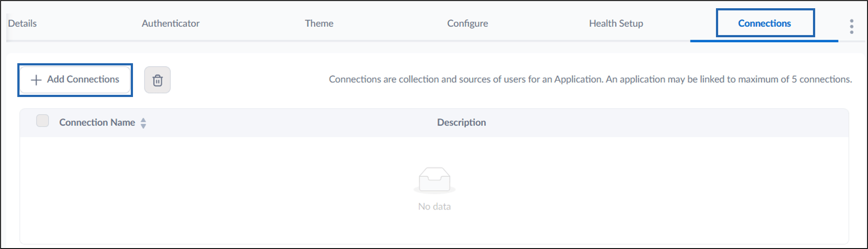Screen dimensions: 868x249
Task: Go to the Theme tab
Action: (319, 23)
